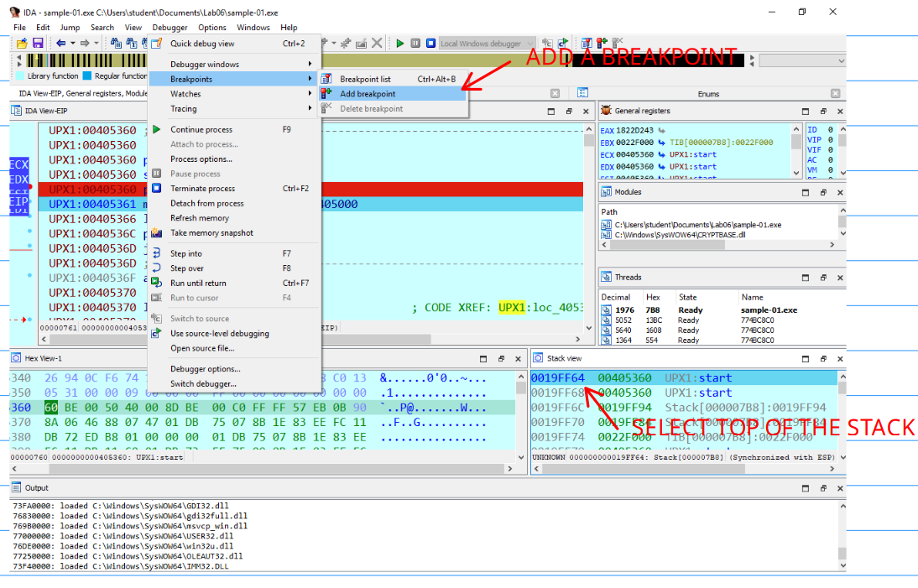Select Switch debugger entry
Screen dimensions: 918x588
pyautogui.click(x=234, y=384)
